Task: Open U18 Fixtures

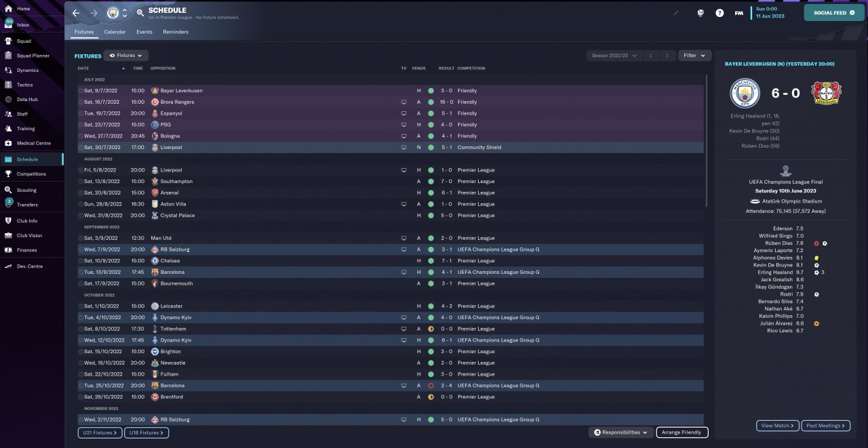Action: (146, 432)
